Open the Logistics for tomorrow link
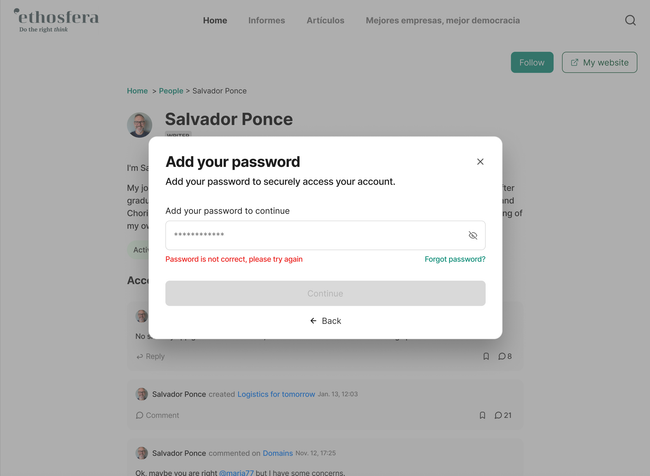This screenshot has width=650, height=476. click(276, 394)
